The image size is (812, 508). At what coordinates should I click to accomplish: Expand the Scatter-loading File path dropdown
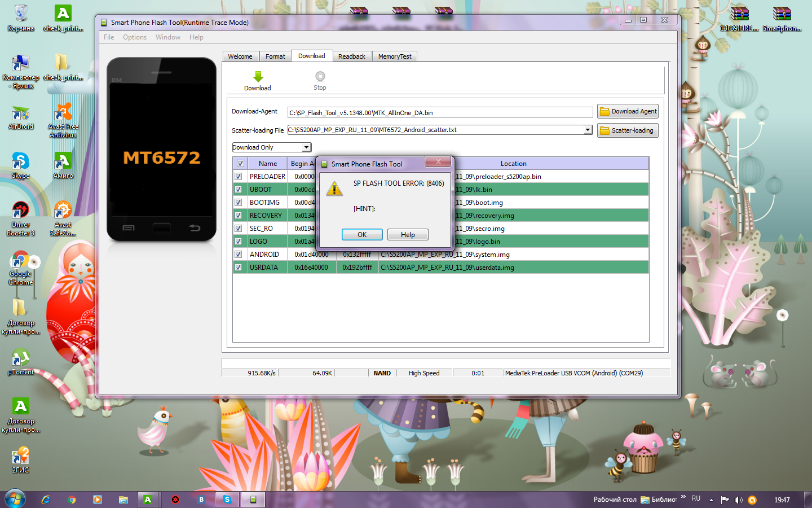(588, 130)
